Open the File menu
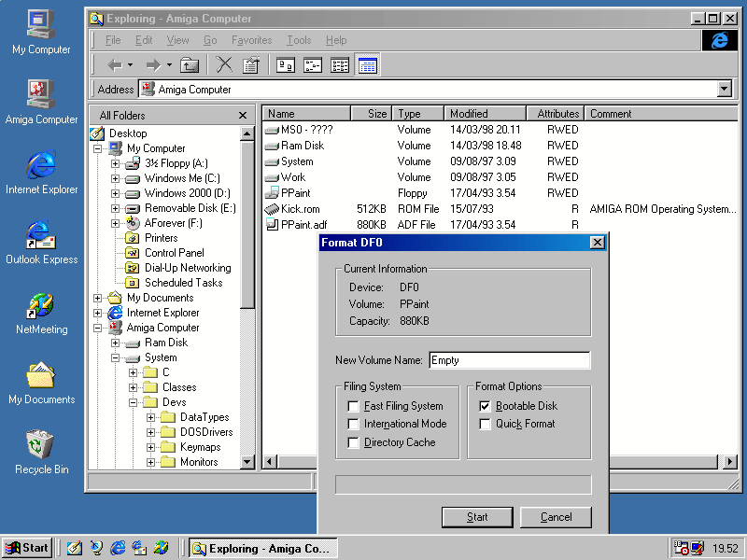The height and width of the screenshot is (560, 747). [x=113, y=40]
